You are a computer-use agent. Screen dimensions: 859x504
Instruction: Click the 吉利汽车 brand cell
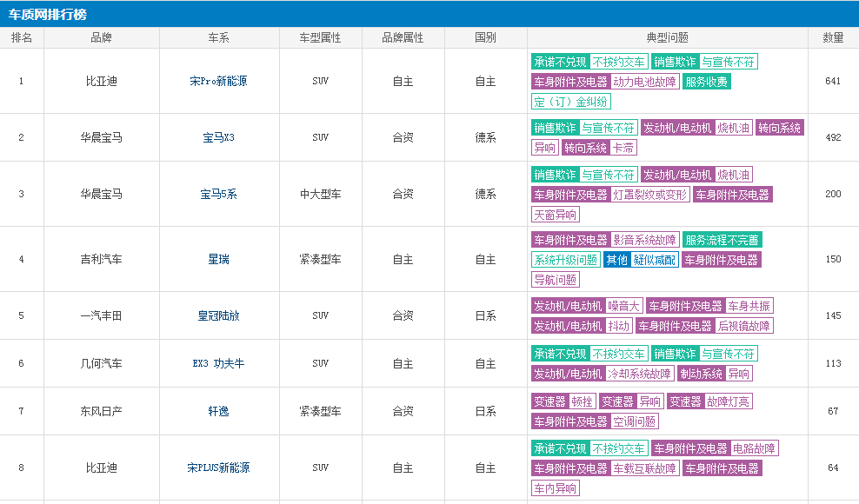[102, 259]
